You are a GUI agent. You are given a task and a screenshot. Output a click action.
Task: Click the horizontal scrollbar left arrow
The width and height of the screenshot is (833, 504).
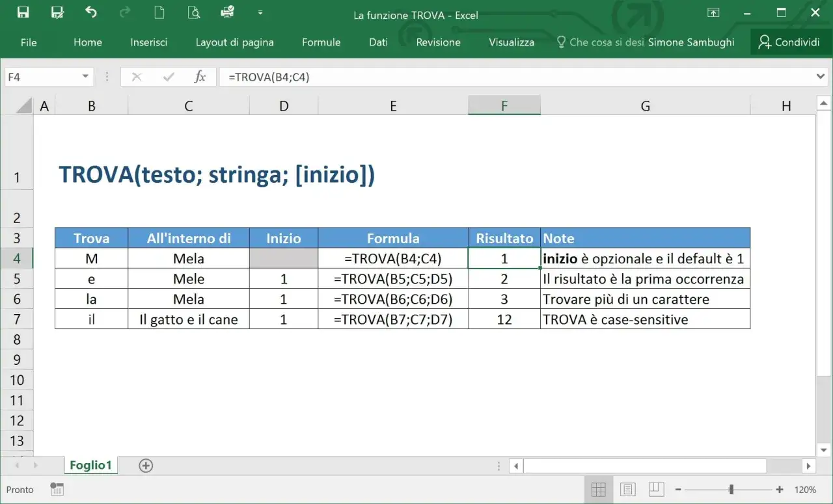click(515, 466)
